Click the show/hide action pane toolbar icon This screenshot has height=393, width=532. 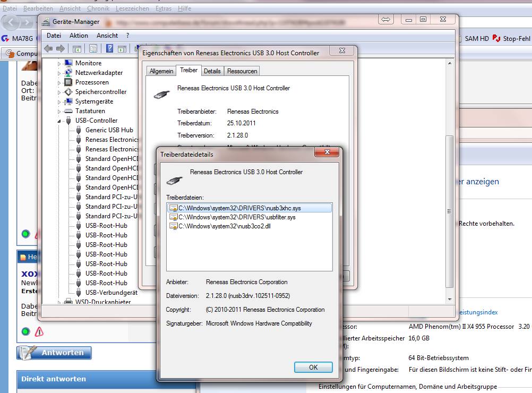point(122,49)
